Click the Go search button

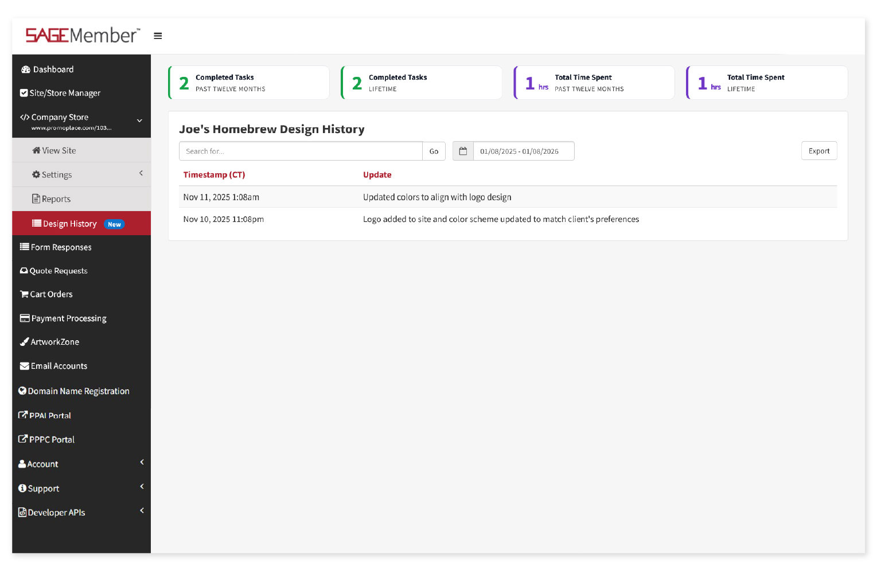[x=434, y=151]
